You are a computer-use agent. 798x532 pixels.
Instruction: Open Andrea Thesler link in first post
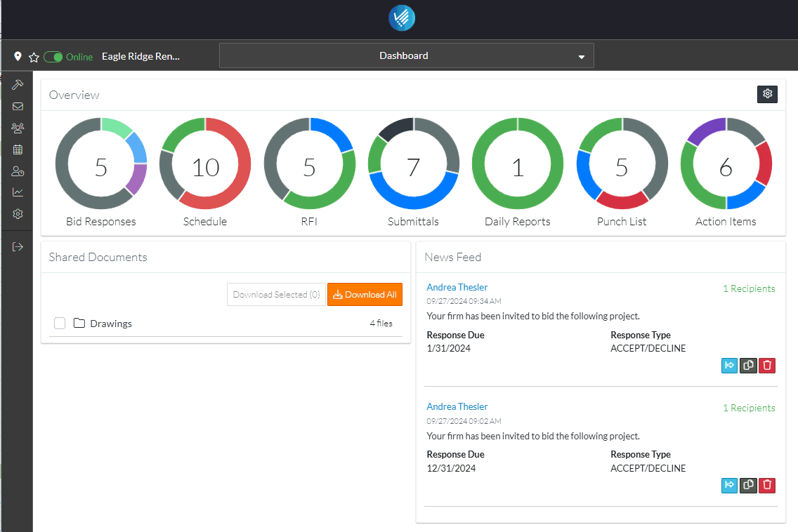coord(457,287)
